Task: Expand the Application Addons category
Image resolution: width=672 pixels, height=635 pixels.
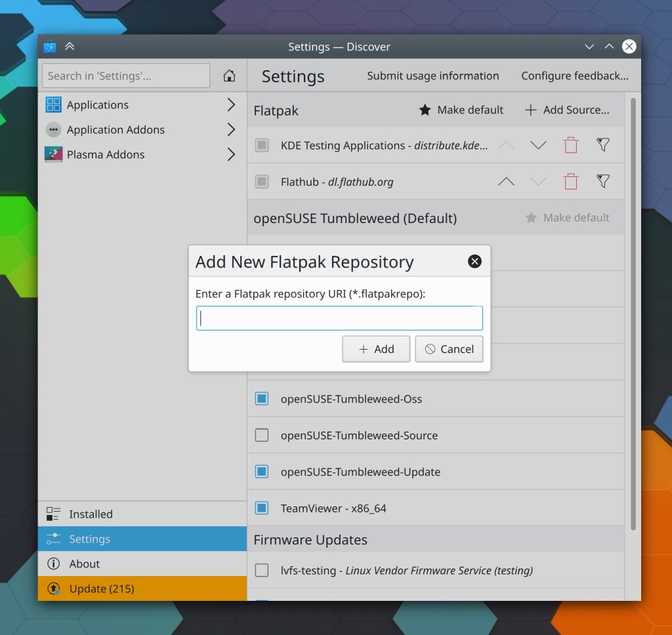Action: (x=230, y=130)
